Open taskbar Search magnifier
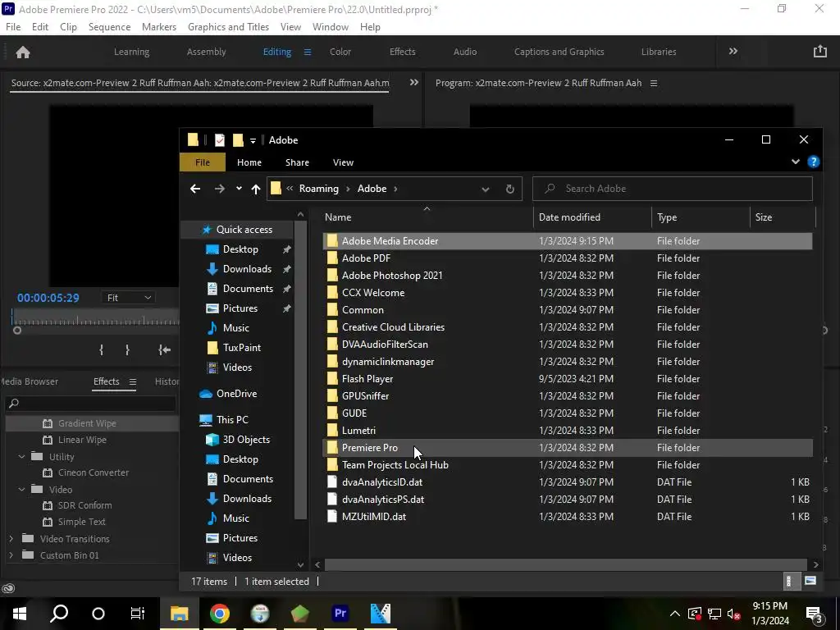This screenshot has height=630, width=840. 59,614
